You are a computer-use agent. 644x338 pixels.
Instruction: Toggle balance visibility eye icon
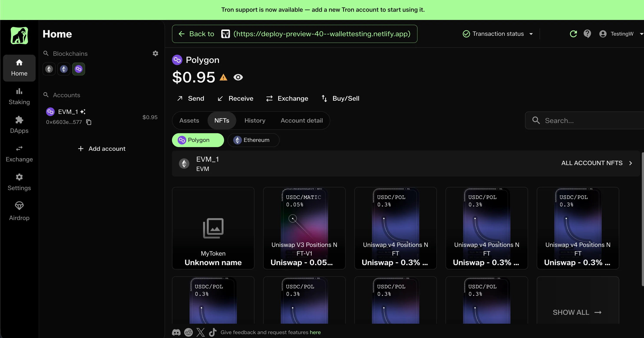click(238, 77)
